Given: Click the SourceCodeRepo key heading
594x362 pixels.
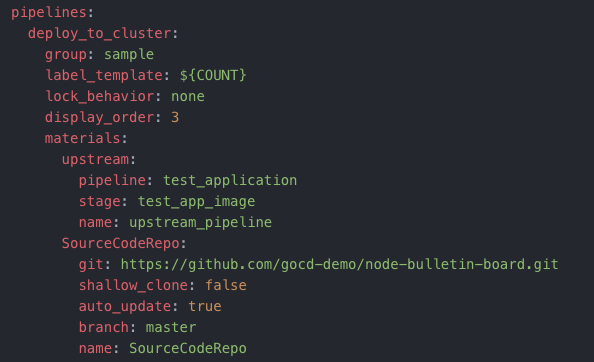Looking at the screenshot, I should click(120, 243).
